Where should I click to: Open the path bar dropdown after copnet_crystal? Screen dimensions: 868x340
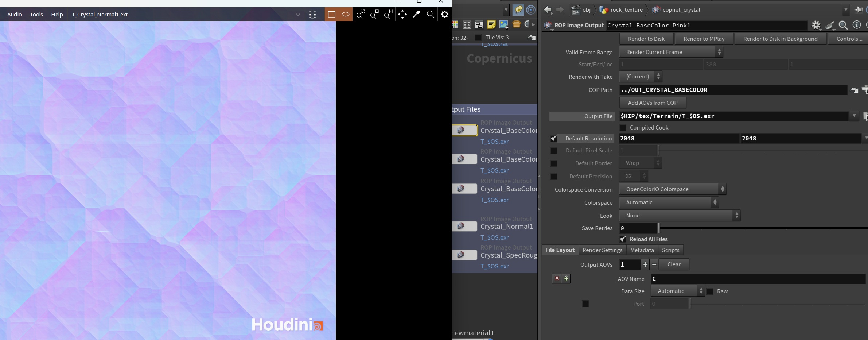[846, 10]
